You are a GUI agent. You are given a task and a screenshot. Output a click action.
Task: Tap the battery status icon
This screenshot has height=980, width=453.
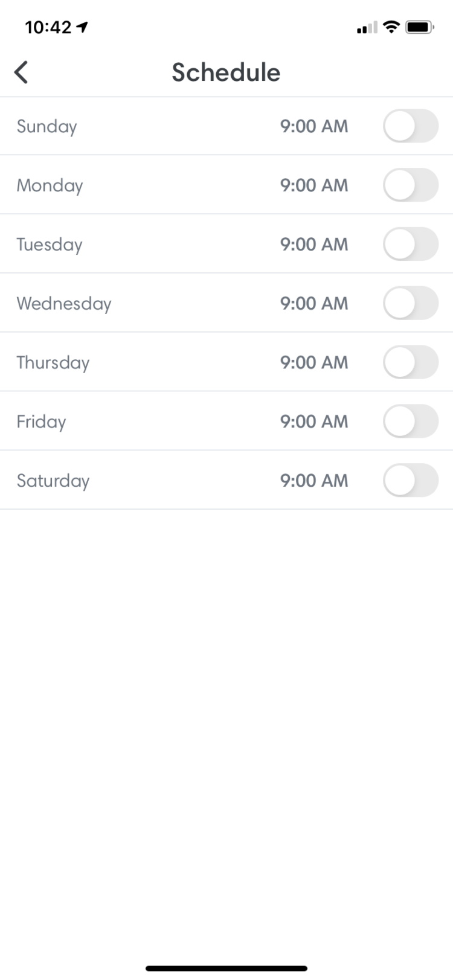click(x=420, y=27)
